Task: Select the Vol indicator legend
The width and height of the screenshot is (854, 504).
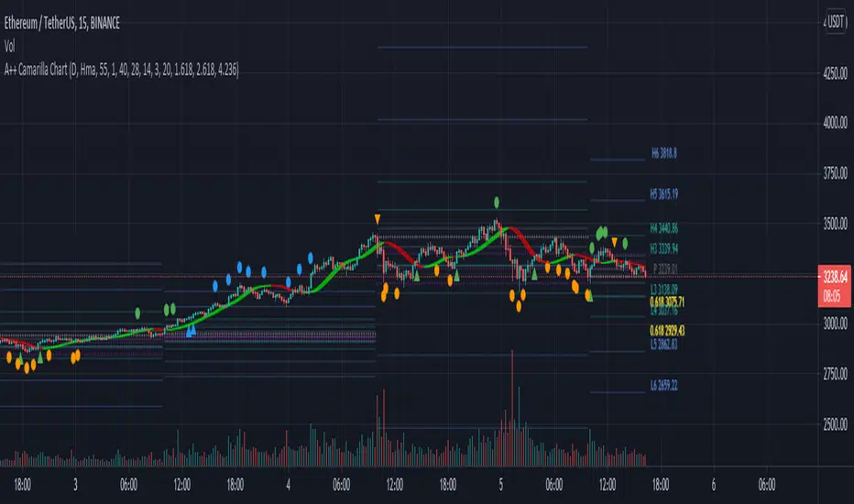Action: tap(10, 47)
